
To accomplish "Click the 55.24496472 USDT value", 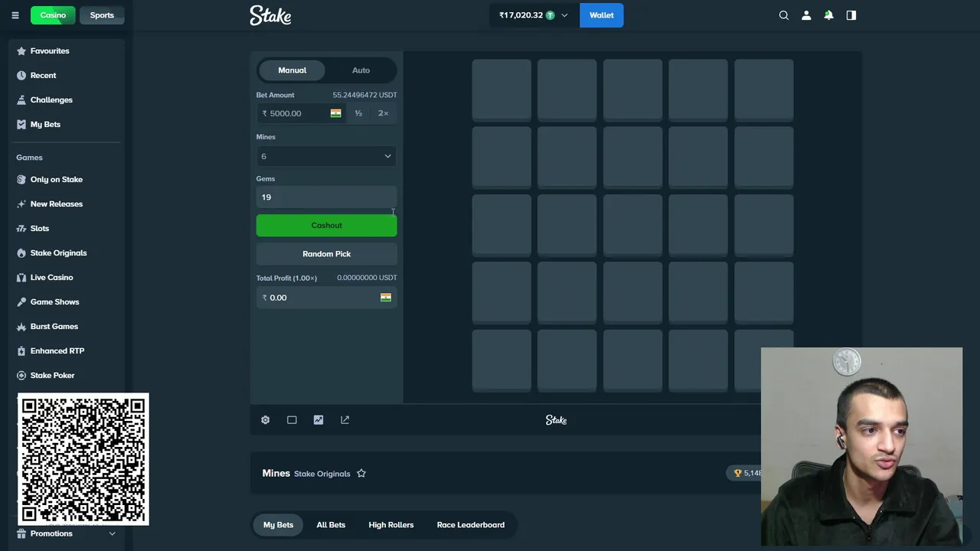I will [x=364, y=95].
